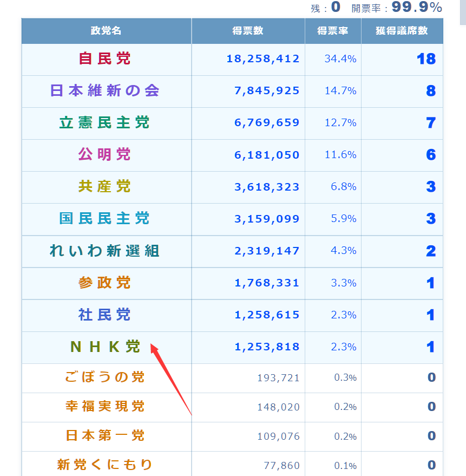Select the 社民党 party name

104,315
